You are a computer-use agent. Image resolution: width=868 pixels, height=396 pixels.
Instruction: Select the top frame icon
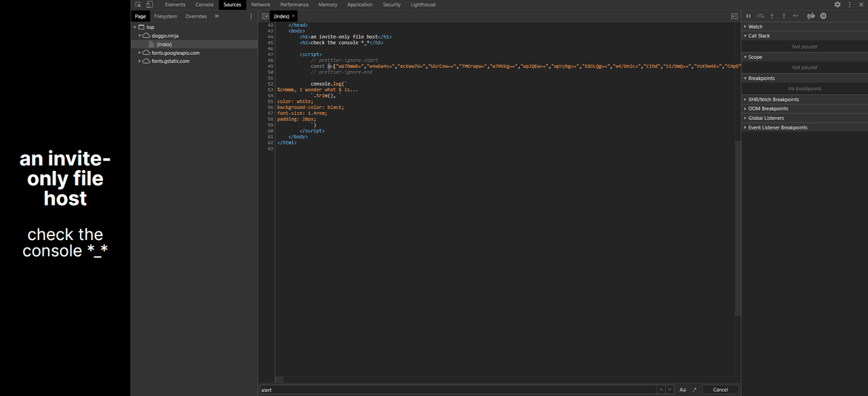[x=142, y=27]
